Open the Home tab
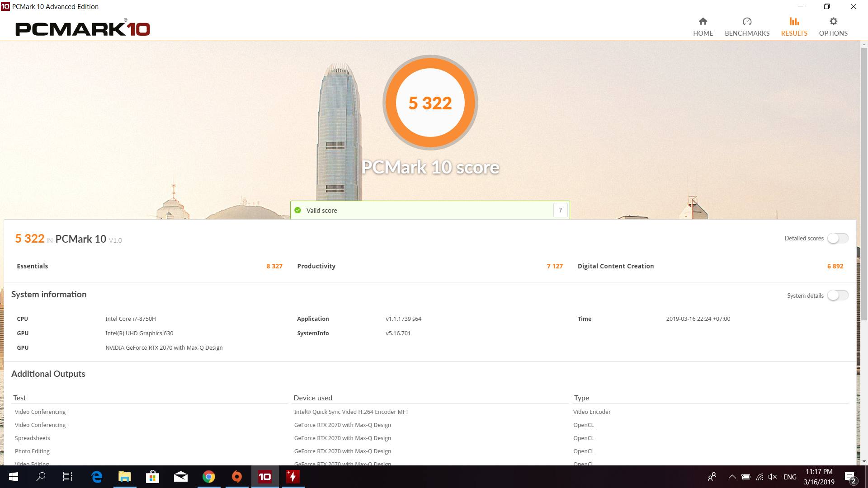Viewport: 868px width, 488px height. tap(703, 27)
